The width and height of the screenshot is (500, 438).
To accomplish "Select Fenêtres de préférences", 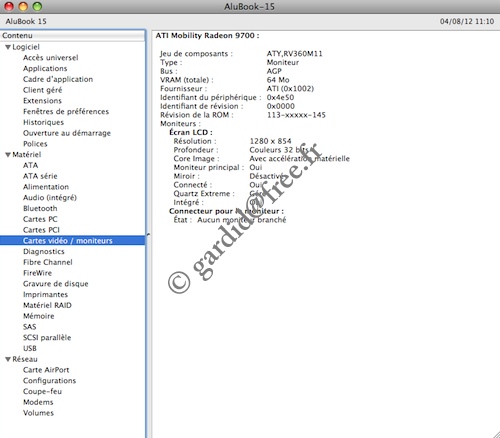I will click(66, 111).
